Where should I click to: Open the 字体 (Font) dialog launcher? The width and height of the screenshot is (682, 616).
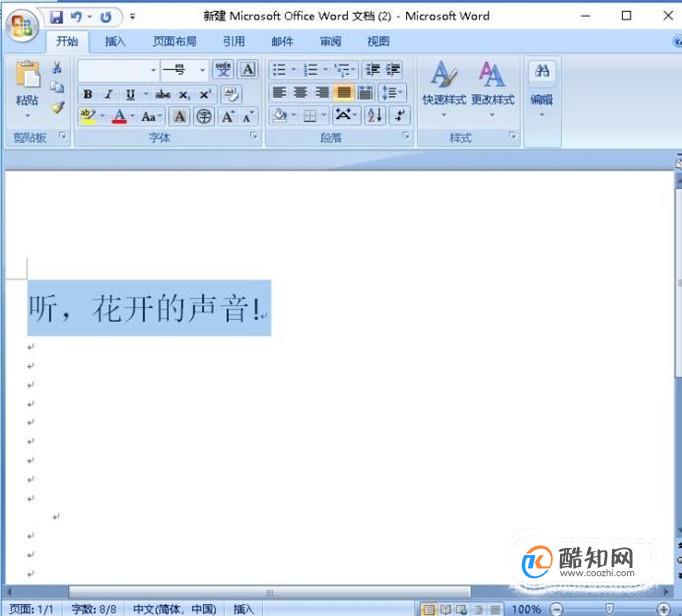click(x=253, y=136)
